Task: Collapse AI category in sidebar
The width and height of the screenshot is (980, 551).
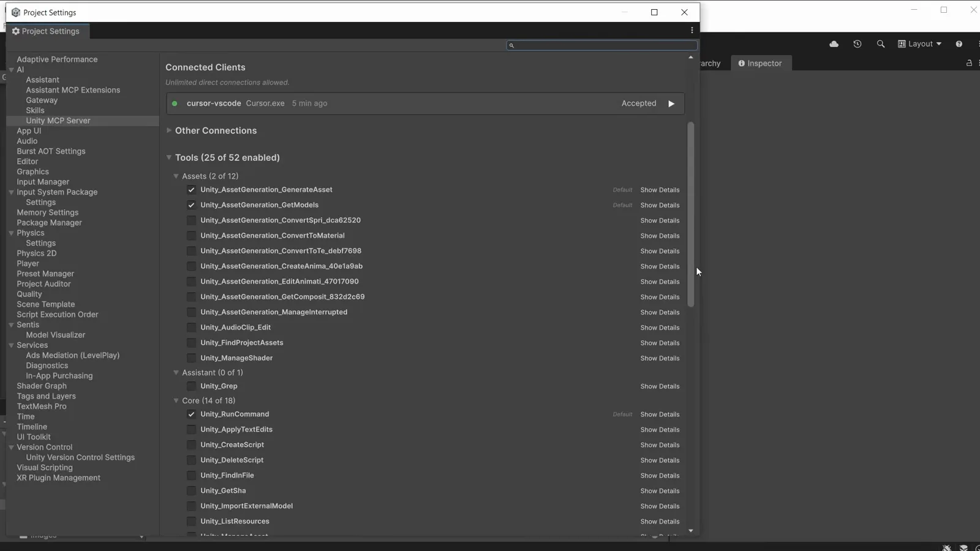Action: coord(11,70)
